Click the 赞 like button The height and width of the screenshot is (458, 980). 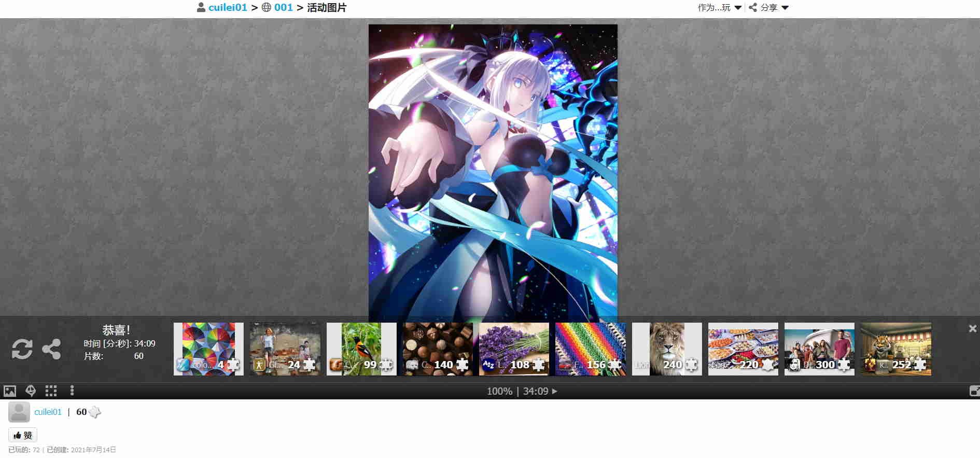(23, 435)
